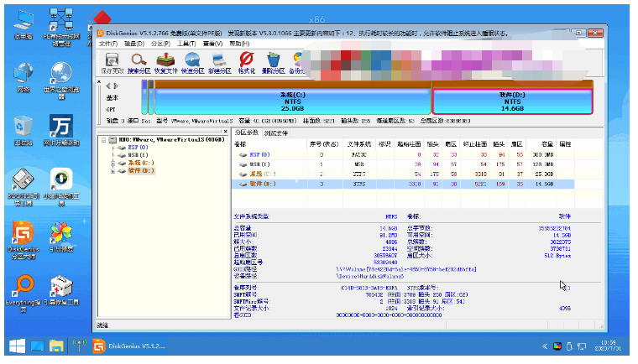638x364 pixels.
Task: Click the 删除分区 (Delete Partition) trash icon
Action: [x=274, y=62]
